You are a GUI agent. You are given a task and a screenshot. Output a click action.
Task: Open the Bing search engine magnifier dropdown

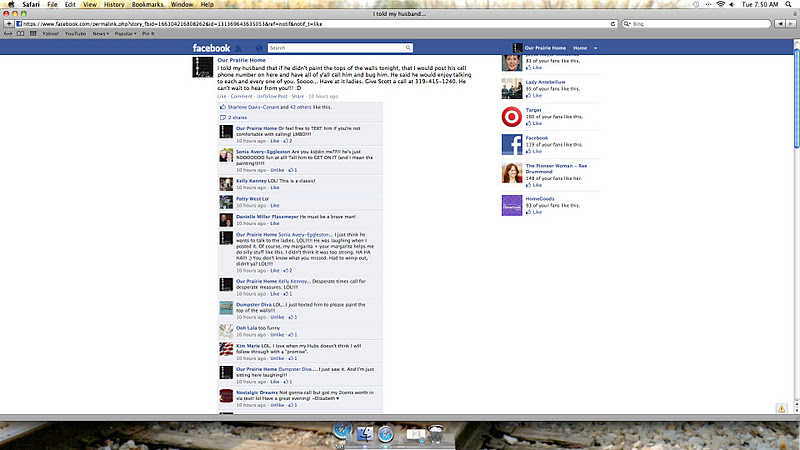coord(628,23)
